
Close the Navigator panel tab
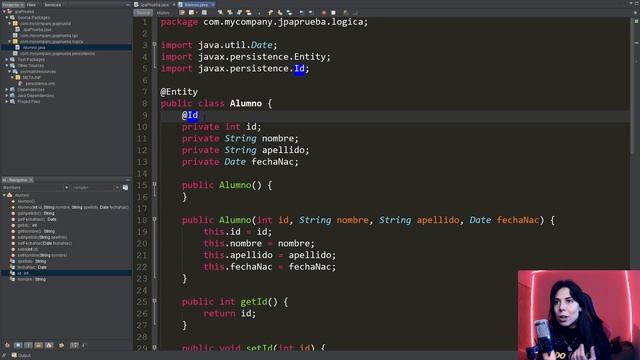tap(31, 180)
